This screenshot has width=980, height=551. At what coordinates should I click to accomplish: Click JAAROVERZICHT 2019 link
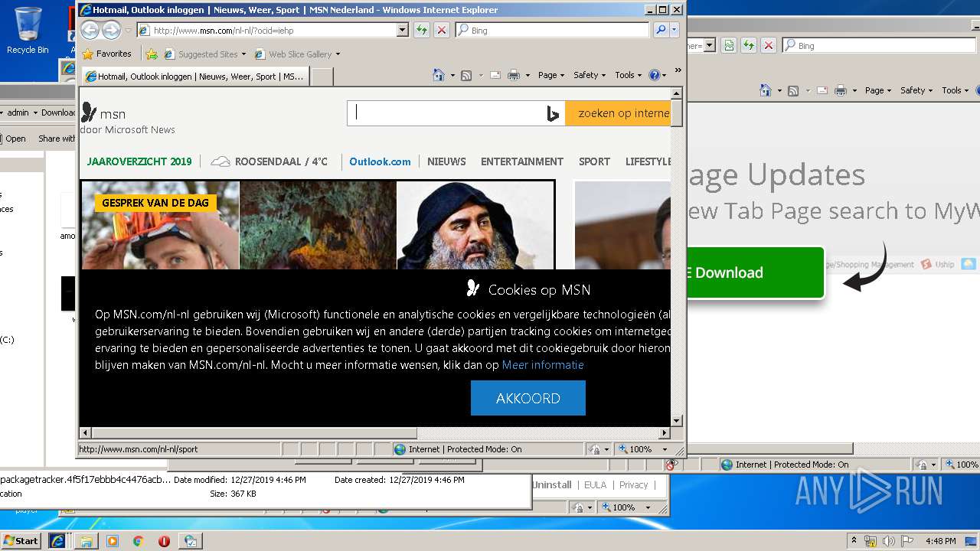pyautogui.click(x=139, y=161)
